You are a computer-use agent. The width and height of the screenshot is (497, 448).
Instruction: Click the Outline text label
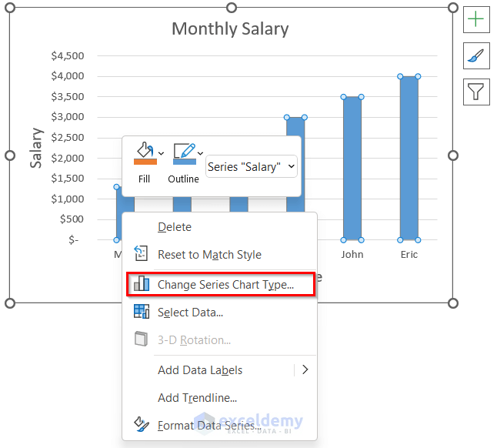tap(184, 179)
